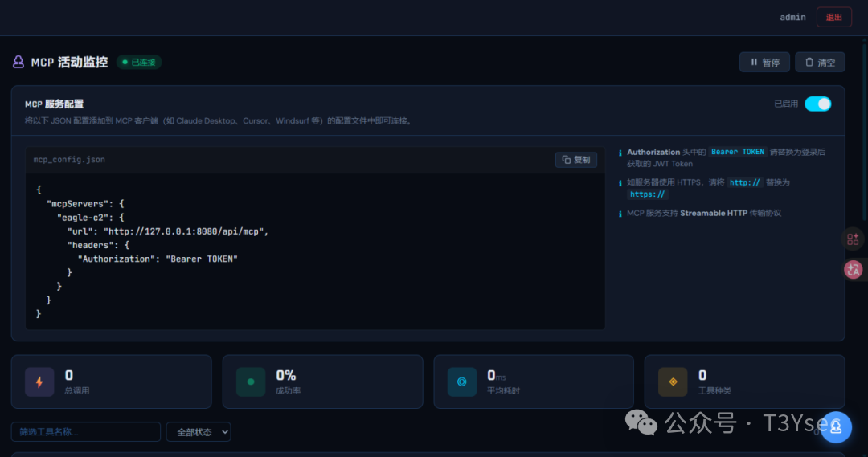The image size is (868, 457).
Task: Click the 0ms 平均耗时 value
Action: [x=497, y=376]
